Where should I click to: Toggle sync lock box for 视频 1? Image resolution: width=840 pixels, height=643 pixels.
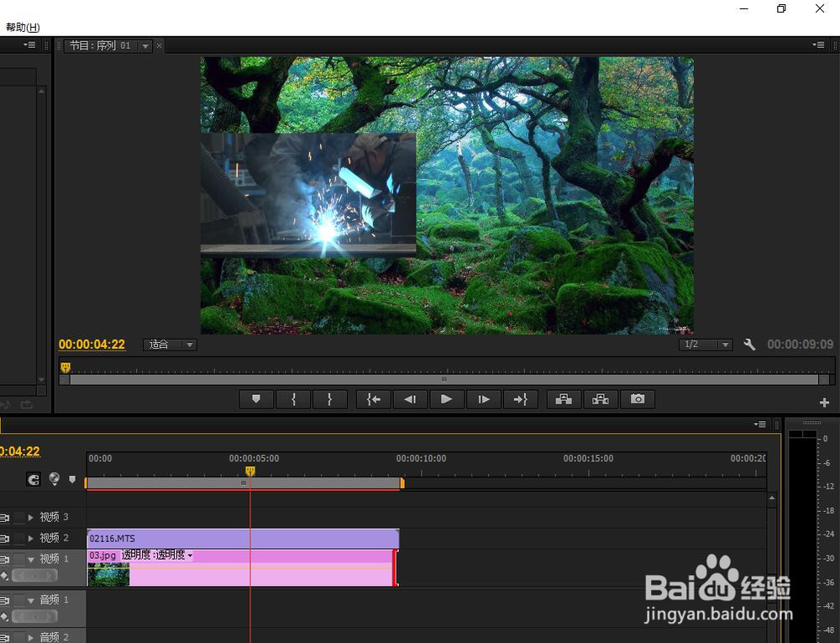(18, 560)
